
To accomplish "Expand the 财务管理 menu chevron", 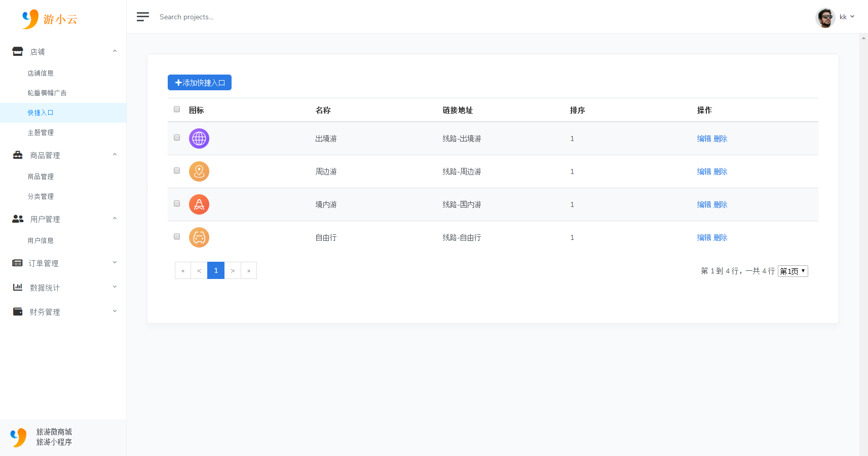I will pyautogui.click(x=115, y=311).
